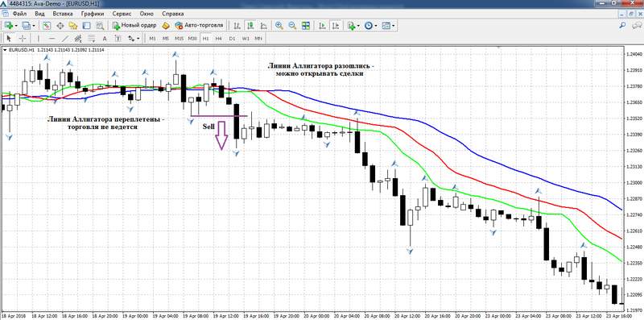Switch to the W1 timeframe
The image size is (644, 320).
246,38
